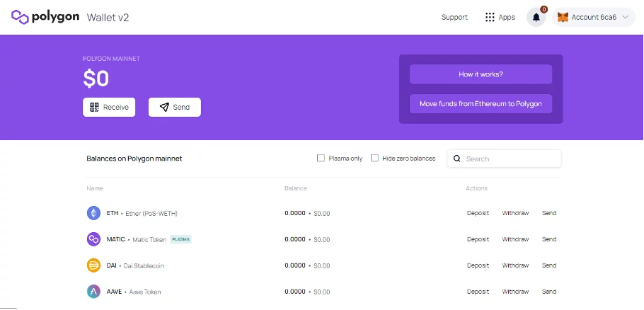644x310 pixels.
Task: Click the POLYGON MAINNET label
Action: point(111,59)
